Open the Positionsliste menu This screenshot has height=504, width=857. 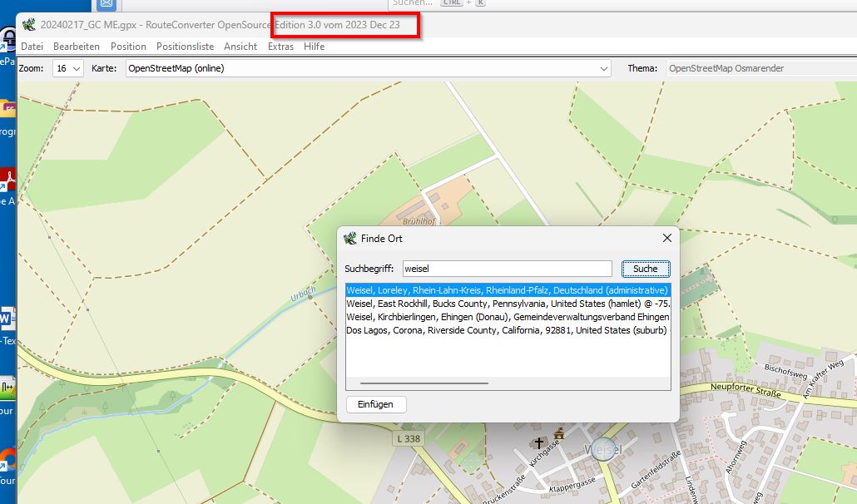tap(185, 47)
